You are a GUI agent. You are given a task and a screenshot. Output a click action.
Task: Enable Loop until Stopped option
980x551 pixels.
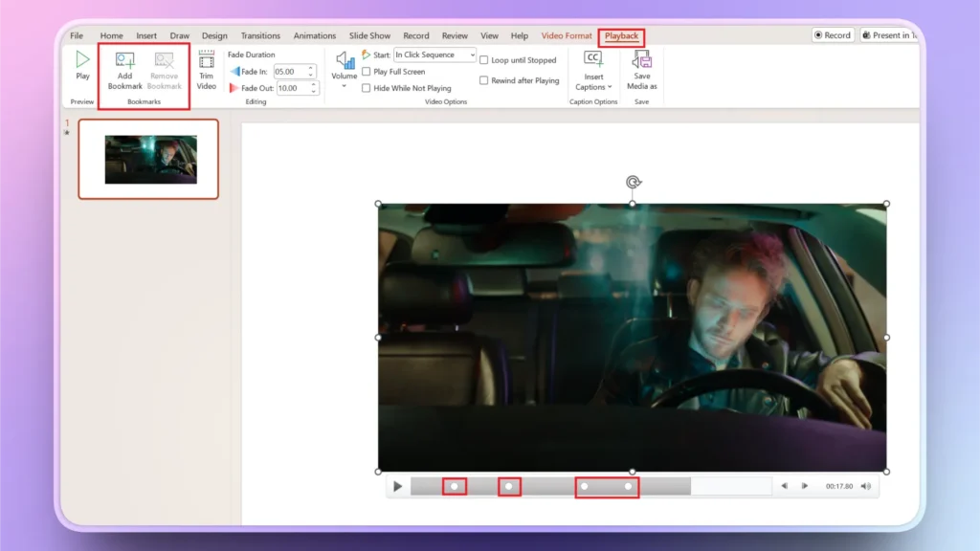point(483,60)
